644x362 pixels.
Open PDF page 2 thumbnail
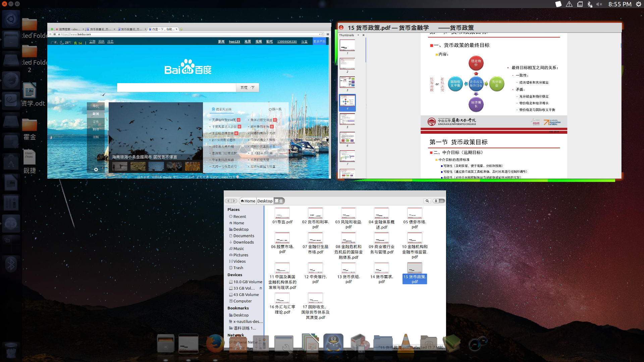point(347,64)
